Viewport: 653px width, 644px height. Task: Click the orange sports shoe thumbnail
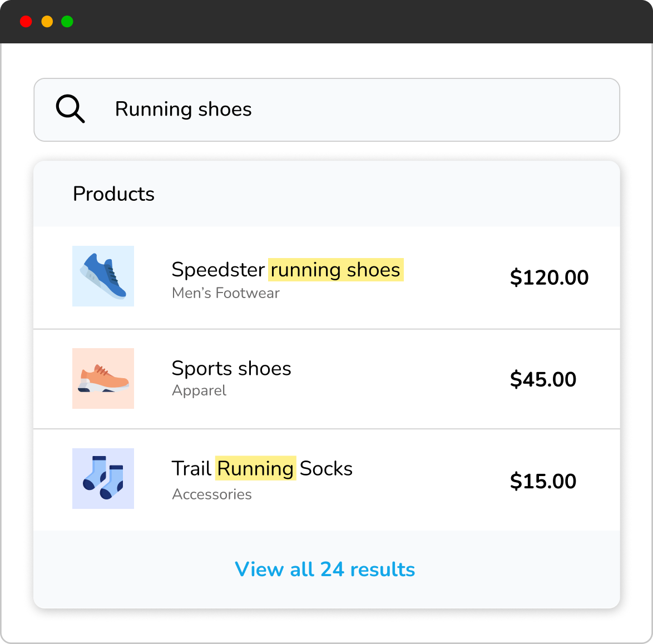[103, 378]
